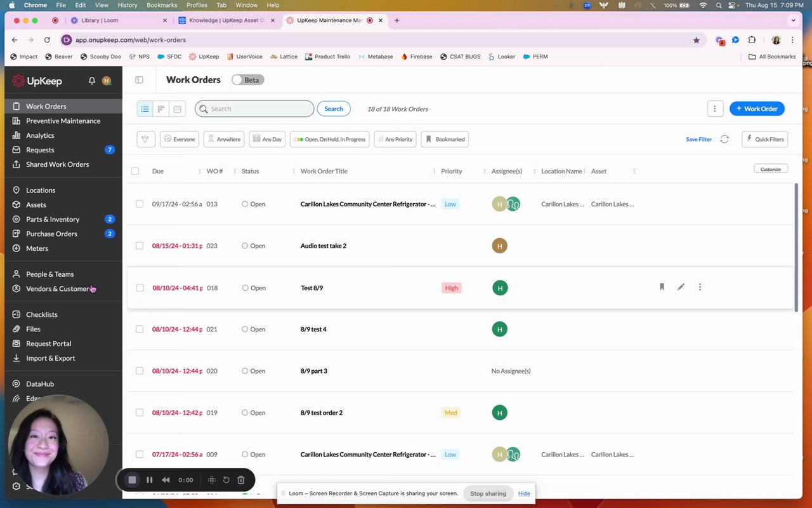812x508 pixels.
Task: Click the bookmark star in the address bar
Action: [x=697, y=40]
